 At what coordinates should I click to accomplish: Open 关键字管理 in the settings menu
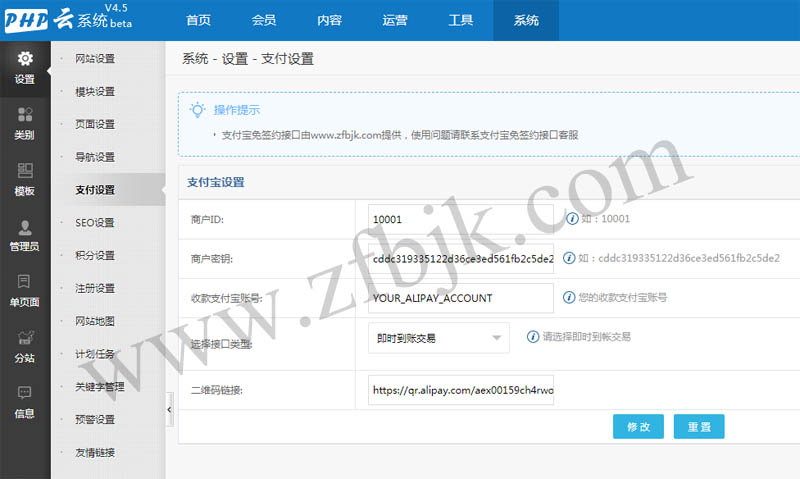100,387
